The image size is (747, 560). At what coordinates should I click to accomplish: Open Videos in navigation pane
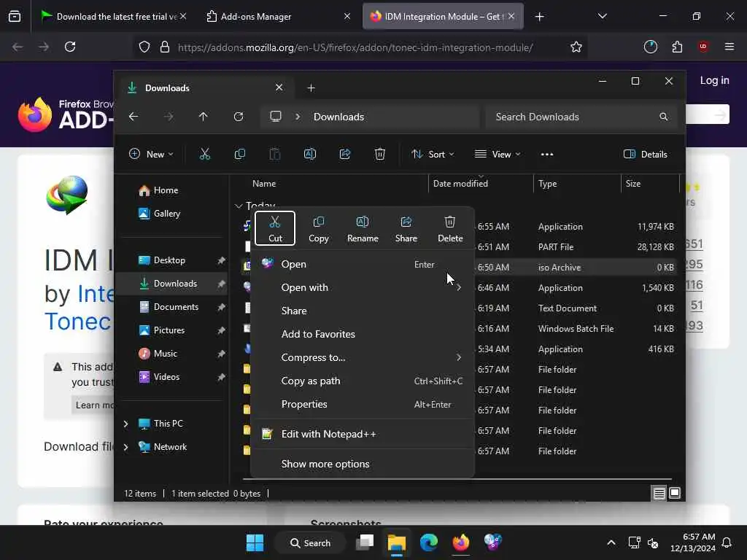(x=166, y=377)
